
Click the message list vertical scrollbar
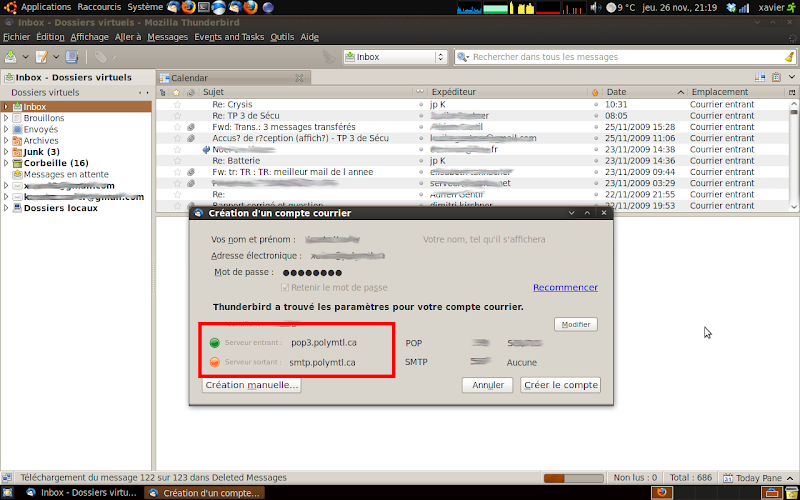793,155
